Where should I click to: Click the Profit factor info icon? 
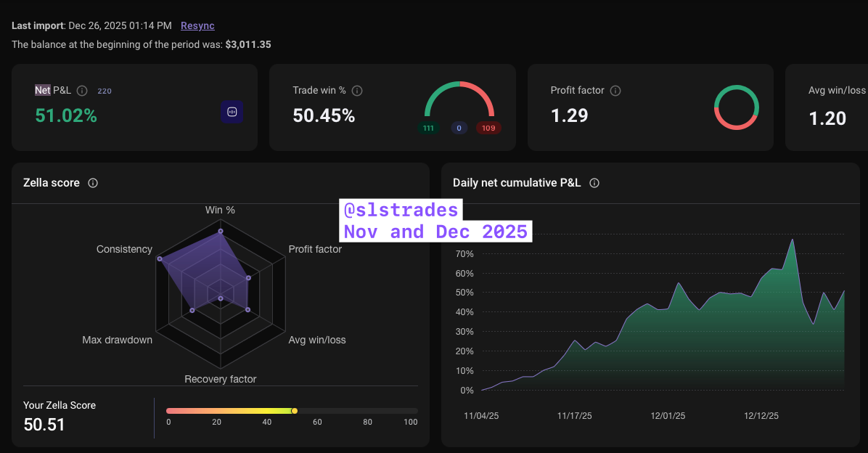(615, 91)
